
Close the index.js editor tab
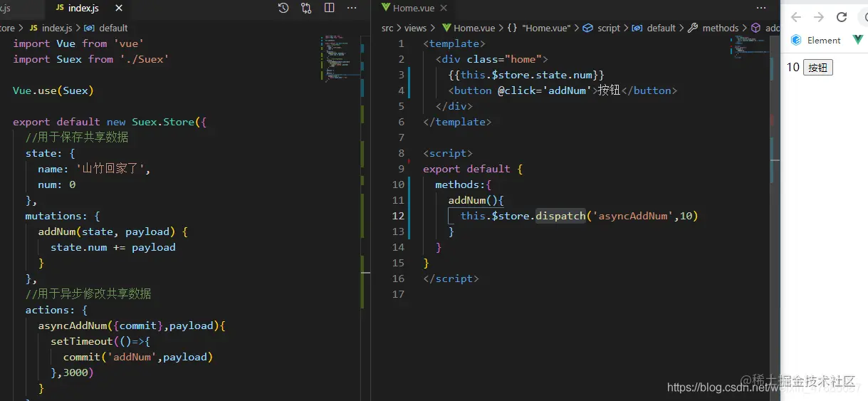point(118,9)
